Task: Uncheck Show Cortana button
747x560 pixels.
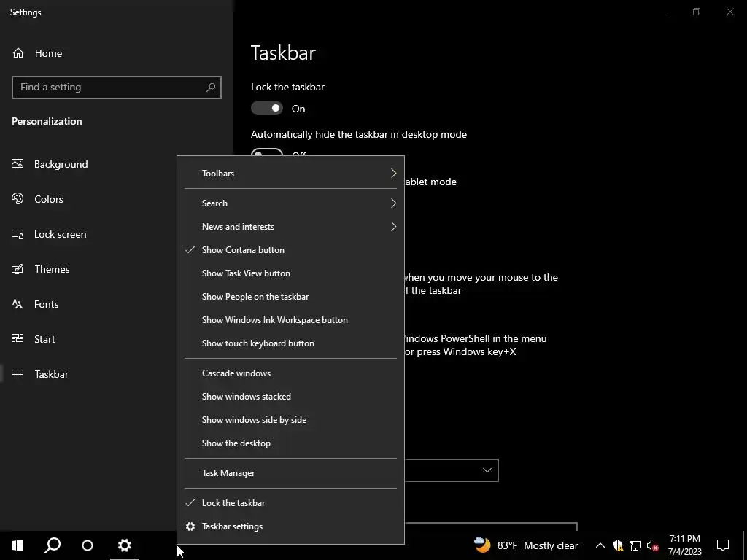Action: (290, 250)
